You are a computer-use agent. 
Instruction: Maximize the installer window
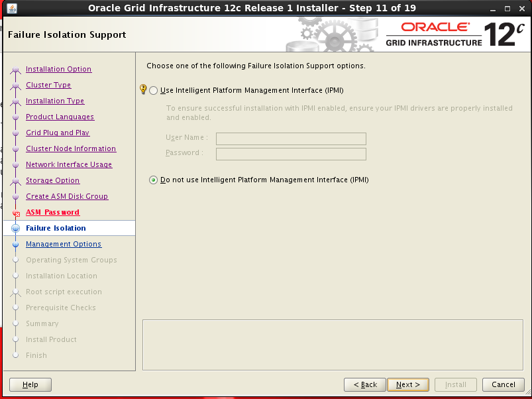(507, 9)
